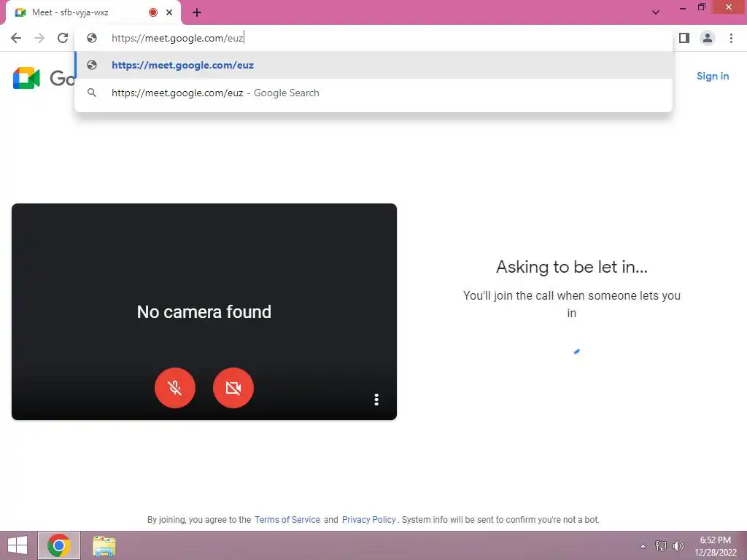Close the Meet sfb-vyja-wxz tab

tap(169, 12)
